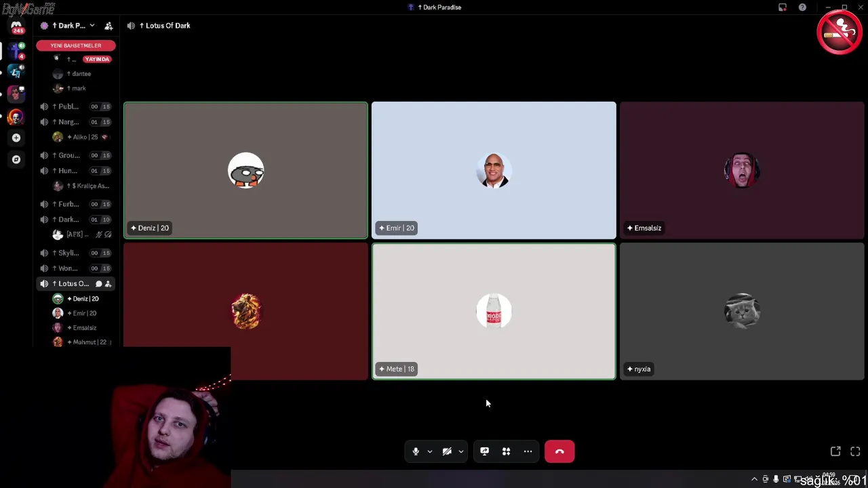Focus the Mete | 18 video tile

494,311
